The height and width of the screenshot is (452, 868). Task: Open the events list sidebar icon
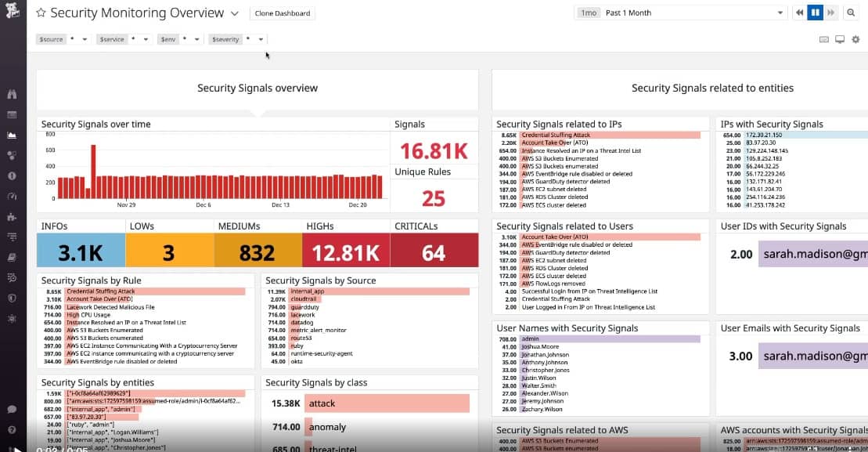pyautogui.click(x=13, y=114)
